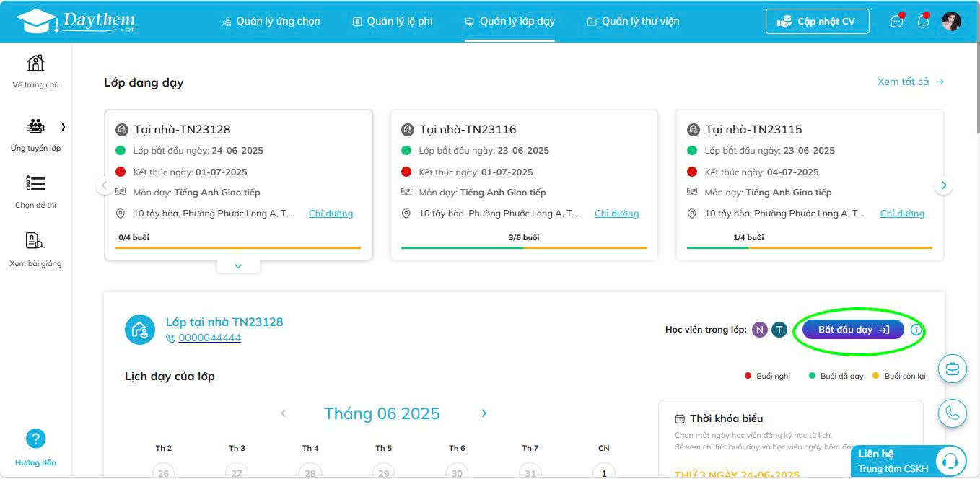The width and height of the screenshot is (980, 479).
Task: Click phone number 0000044444
Action: [x=210, y=338]
